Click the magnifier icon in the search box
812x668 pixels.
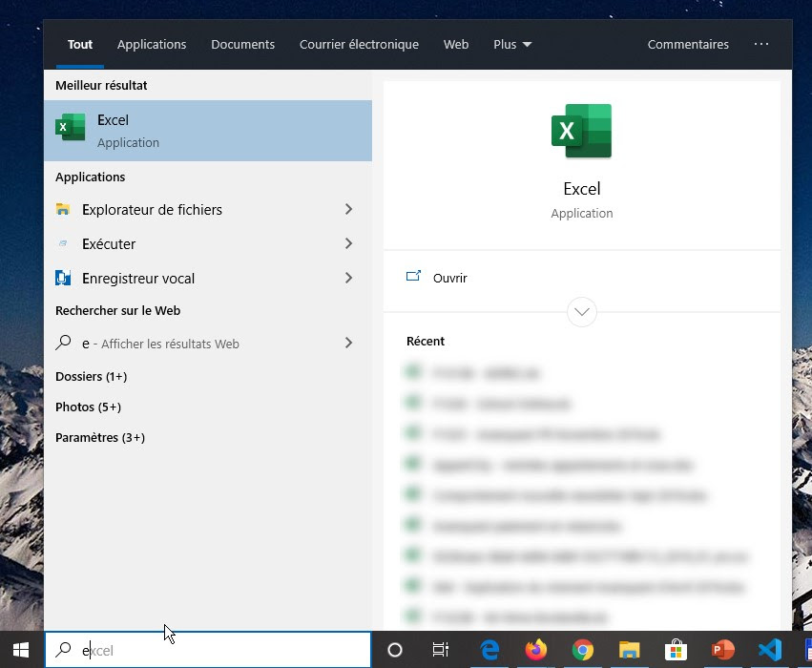[x=63, y=649]
